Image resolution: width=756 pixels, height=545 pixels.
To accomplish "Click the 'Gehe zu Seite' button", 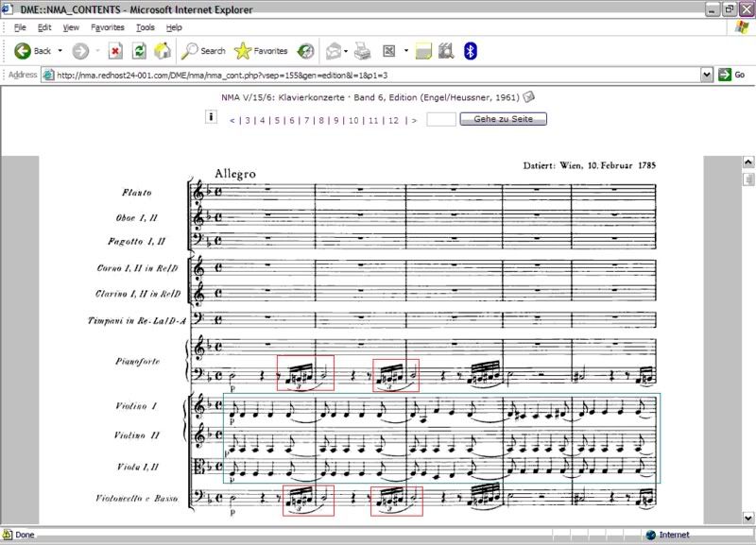I will [x=504, y=119].
